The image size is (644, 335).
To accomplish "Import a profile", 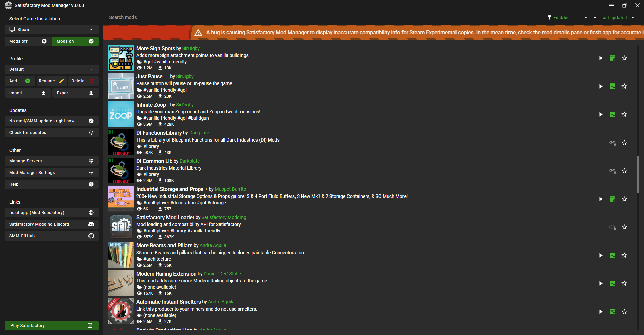I will click(x=28, y=93).
